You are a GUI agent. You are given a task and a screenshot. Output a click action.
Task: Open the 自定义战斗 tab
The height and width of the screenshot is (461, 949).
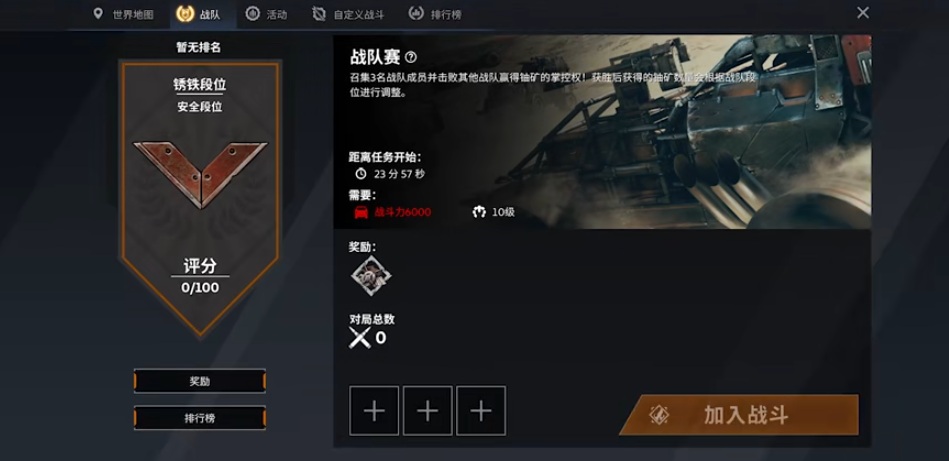coord(349,15)
